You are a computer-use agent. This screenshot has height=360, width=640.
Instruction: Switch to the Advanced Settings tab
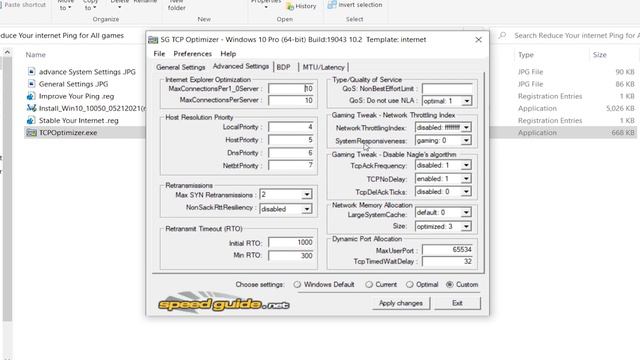(241, 66)
